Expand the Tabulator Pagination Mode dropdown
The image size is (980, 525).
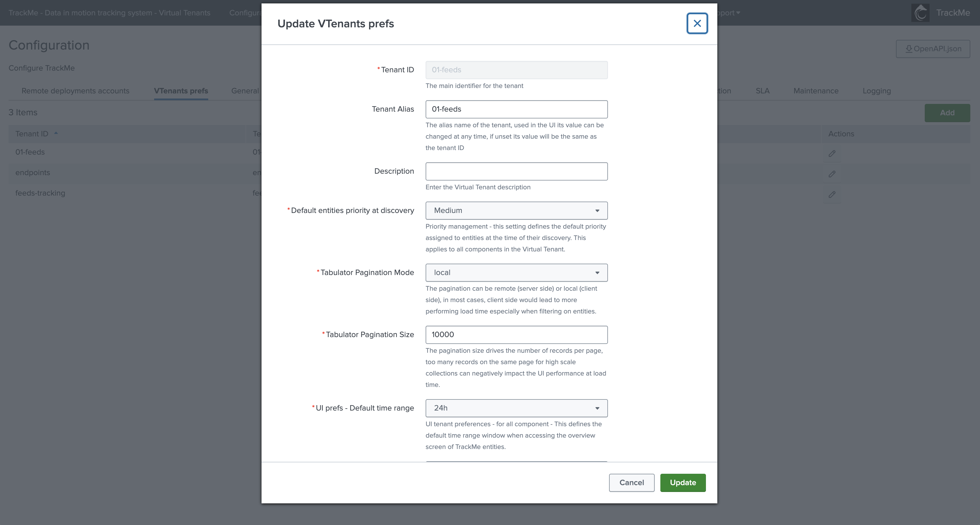click(516, 272)
